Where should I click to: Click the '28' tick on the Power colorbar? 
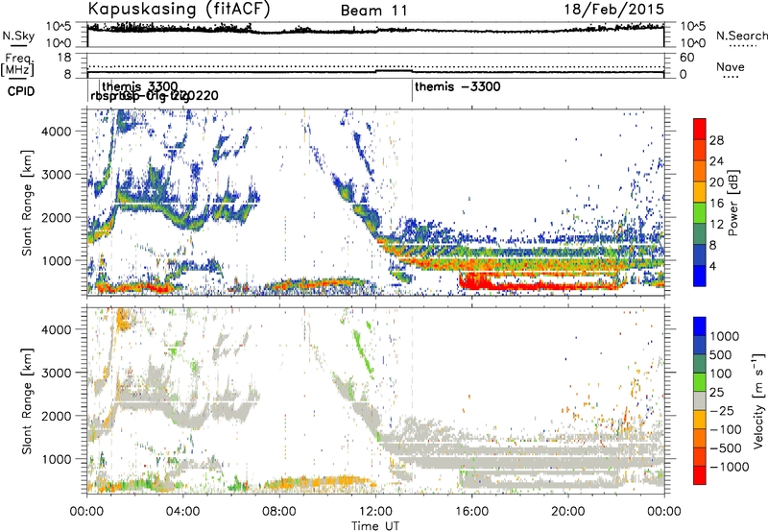click(716, 140)
